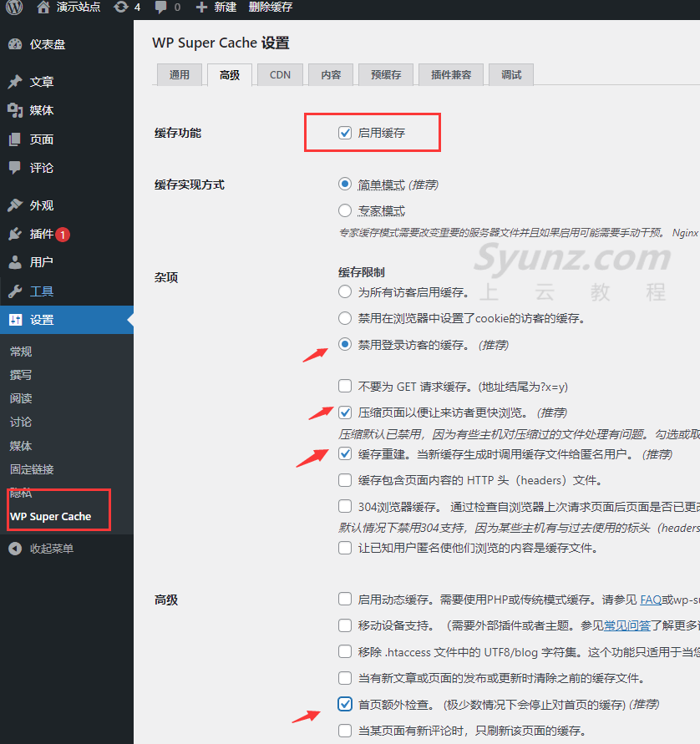Click the 媒体 media icon in sidebar
700x744 pixels.
click(15, 110)
